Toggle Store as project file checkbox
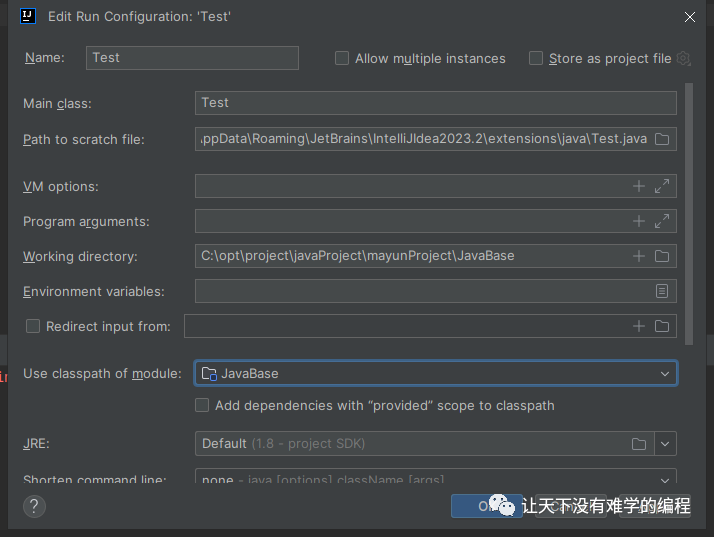The height and width of the screenshot is (537, 714). [x=536, y=58]
